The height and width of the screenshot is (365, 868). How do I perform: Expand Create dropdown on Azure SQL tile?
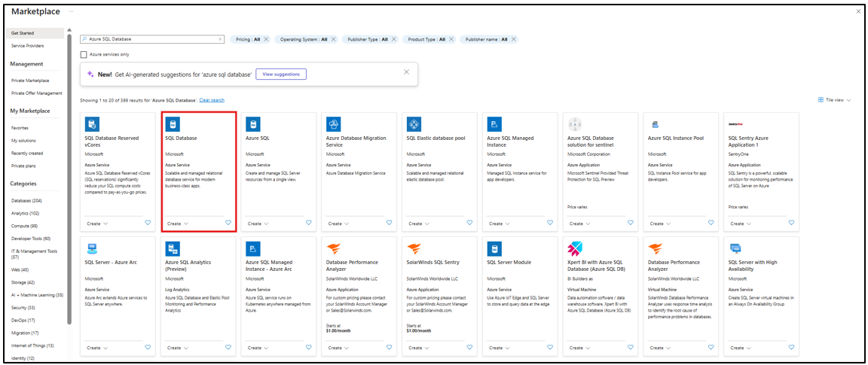coord(259,224)
